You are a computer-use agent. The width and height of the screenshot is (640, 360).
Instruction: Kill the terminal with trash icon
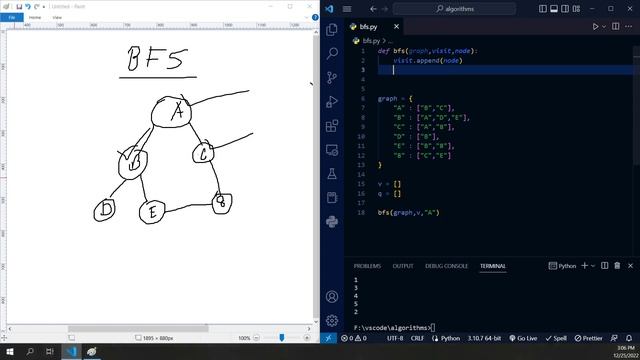coord(617,266)
